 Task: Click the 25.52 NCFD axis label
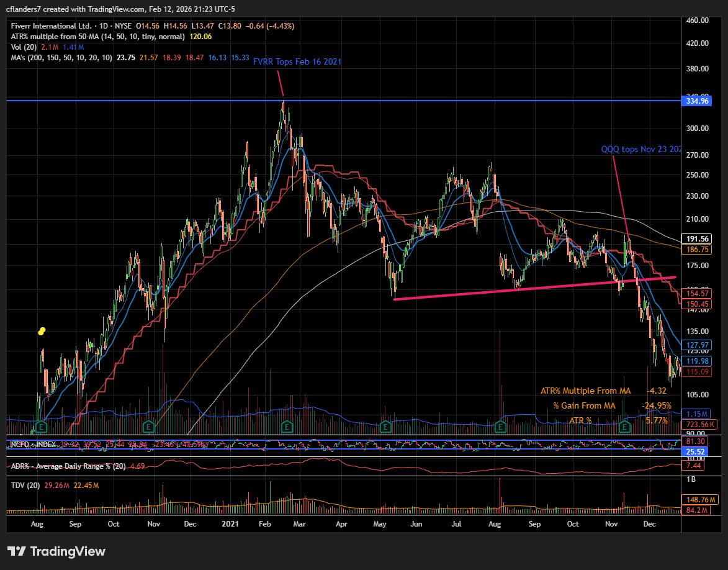tap(695, 451)
